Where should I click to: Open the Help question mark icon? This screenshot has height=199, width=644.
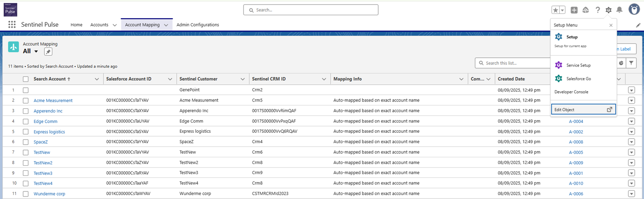(x=598, y=10)
